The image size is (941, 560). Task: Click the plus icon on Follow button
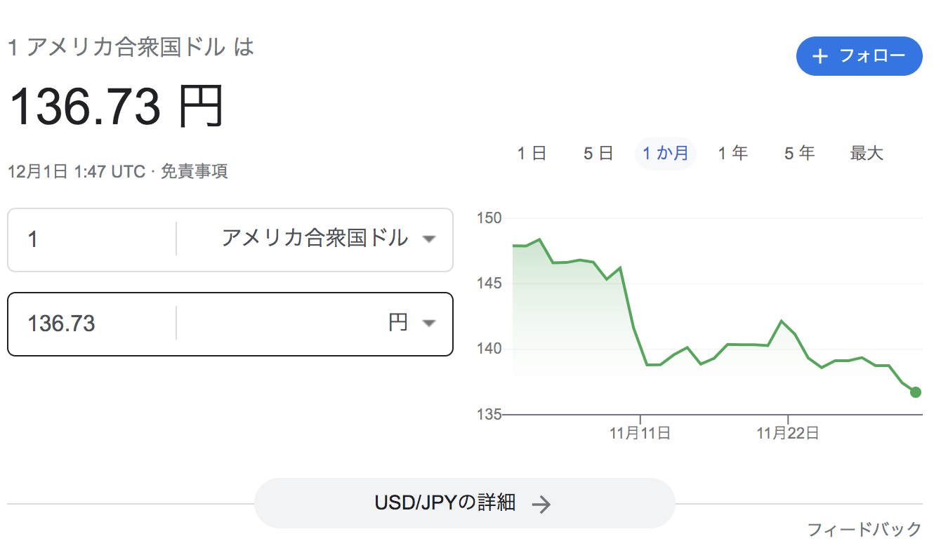point(820,56)
